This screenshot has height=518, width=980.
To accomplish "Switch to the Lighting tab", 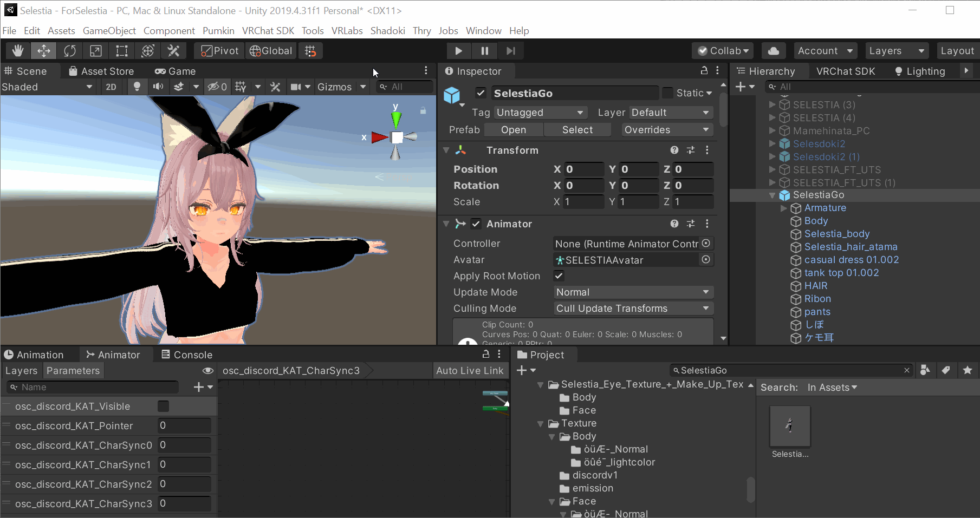I will 919,71.
